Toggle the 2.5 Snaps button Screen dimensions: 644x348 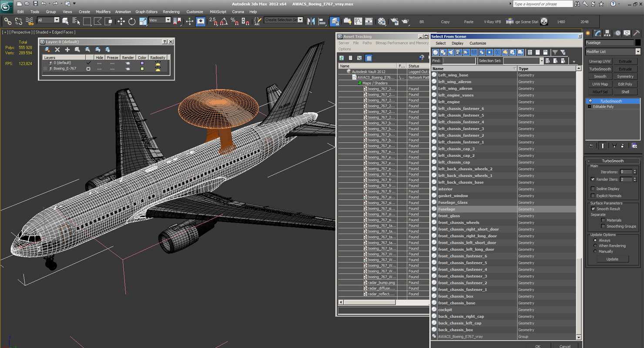[x=213, y=21]
